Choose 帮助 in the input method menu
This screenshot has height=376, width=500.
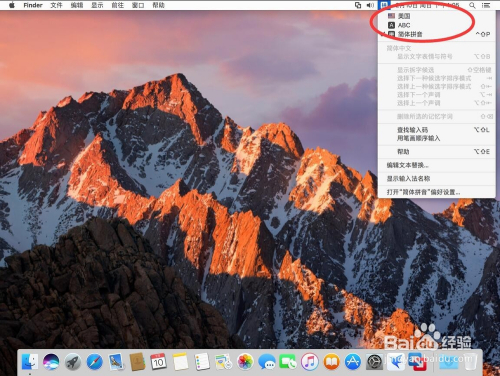click(x=436, y=152)
